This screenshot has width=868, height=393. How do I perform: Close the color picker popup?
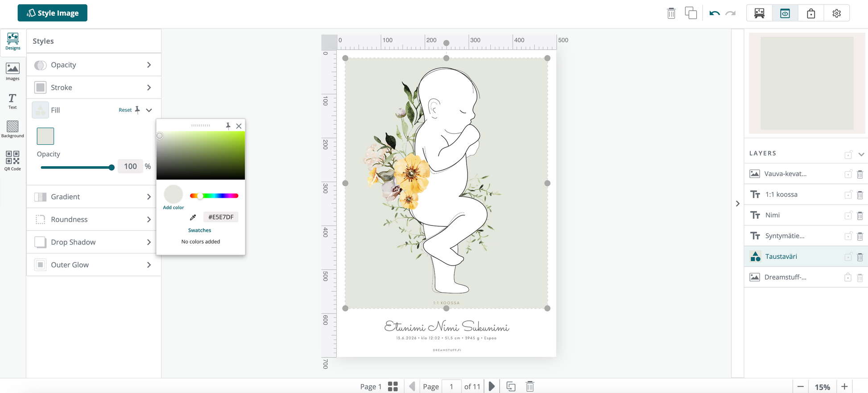[239, 126]
